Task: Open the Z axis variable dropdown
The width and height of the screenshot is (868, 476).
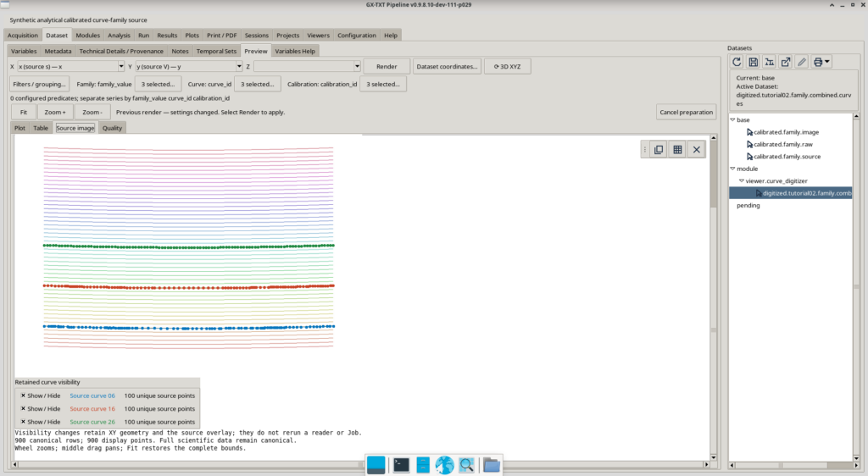Action: pos(357,66)
